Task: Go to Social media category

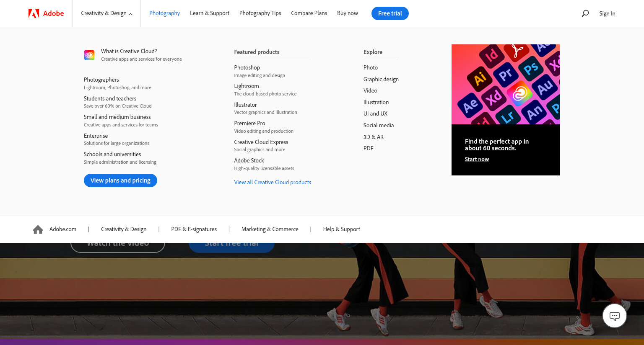Action: point(379,125)
